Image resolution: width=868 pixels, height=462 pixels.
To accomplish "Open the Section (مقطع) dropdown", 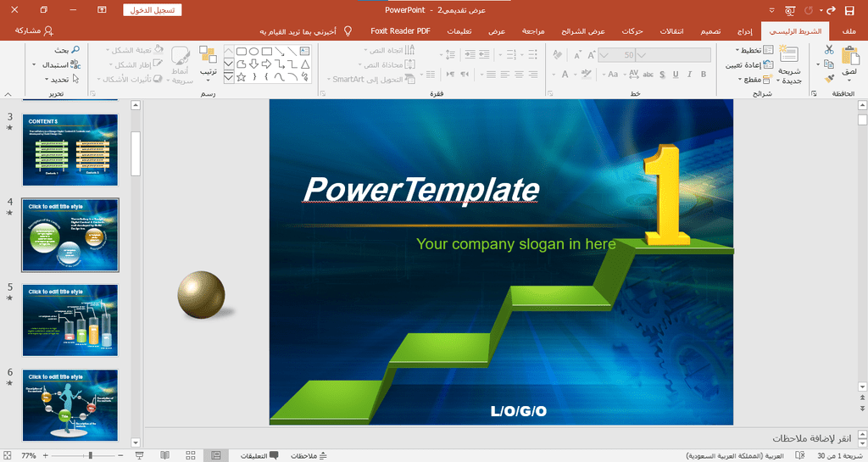I will coord(755,79).
